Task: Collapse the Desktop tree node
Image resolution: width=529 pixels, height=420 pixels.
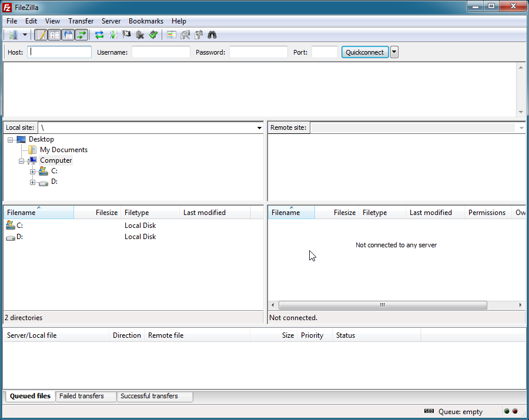Action: point(11,140)
